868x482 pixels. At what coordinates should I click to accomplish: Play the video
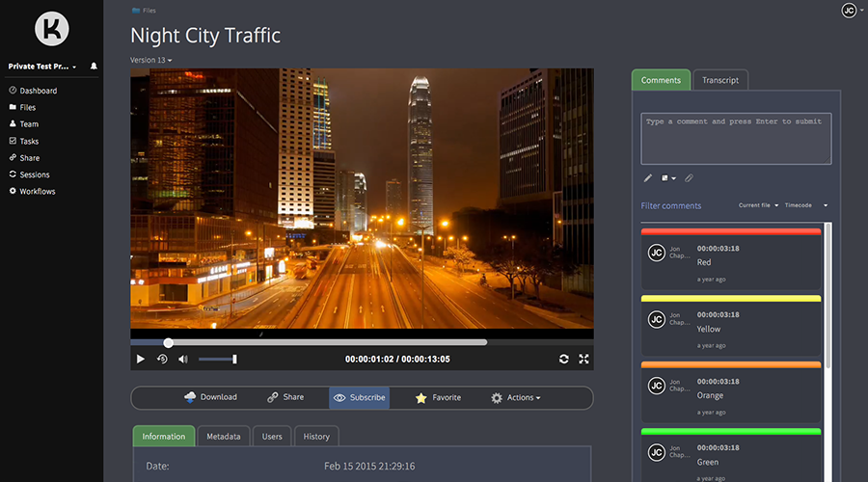point(141,360)
